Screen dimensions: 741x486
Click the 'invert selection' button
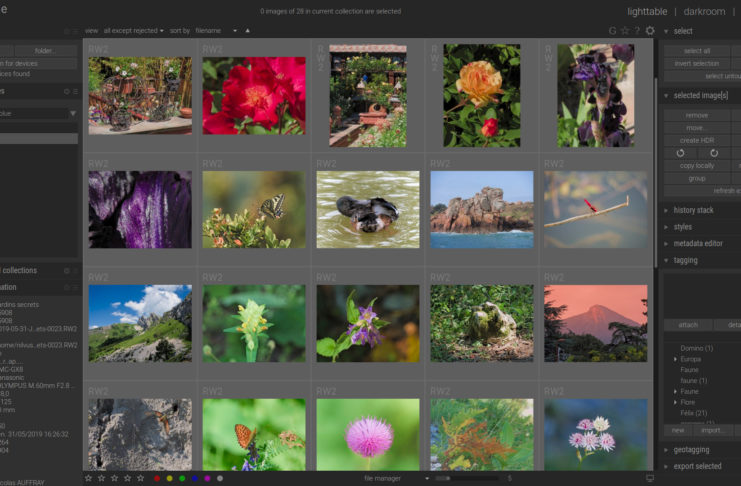pos(697,63)
